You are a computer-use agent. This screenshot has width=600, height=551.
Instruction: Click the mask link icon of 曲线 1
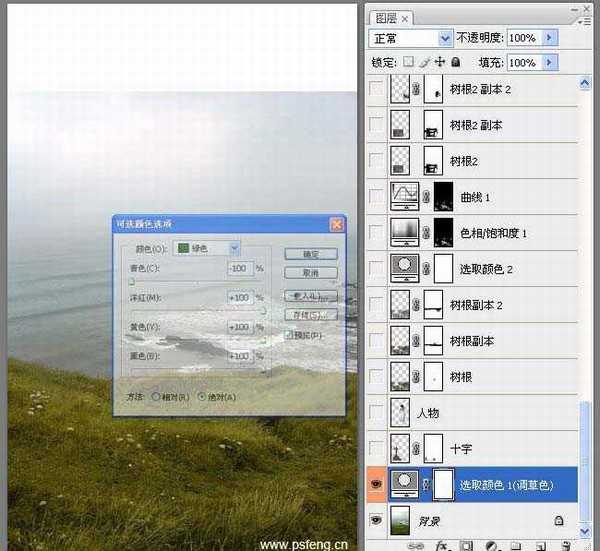coord(426,197)
